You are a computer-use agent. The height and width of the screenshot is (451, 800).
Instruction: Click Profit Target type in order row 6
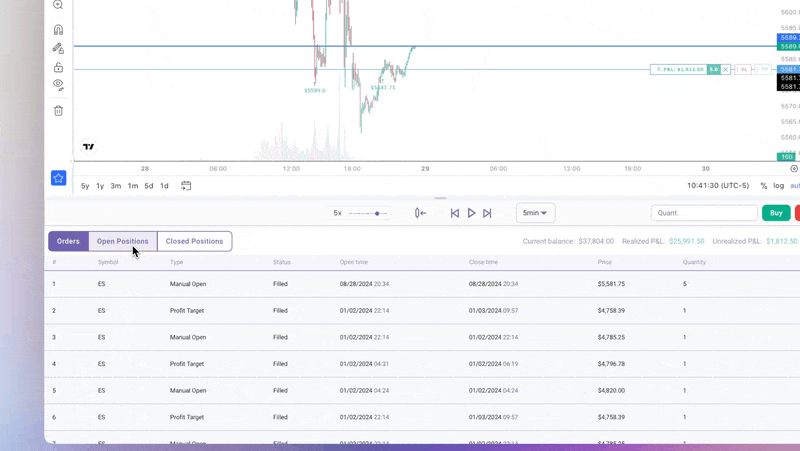[187, 417]
